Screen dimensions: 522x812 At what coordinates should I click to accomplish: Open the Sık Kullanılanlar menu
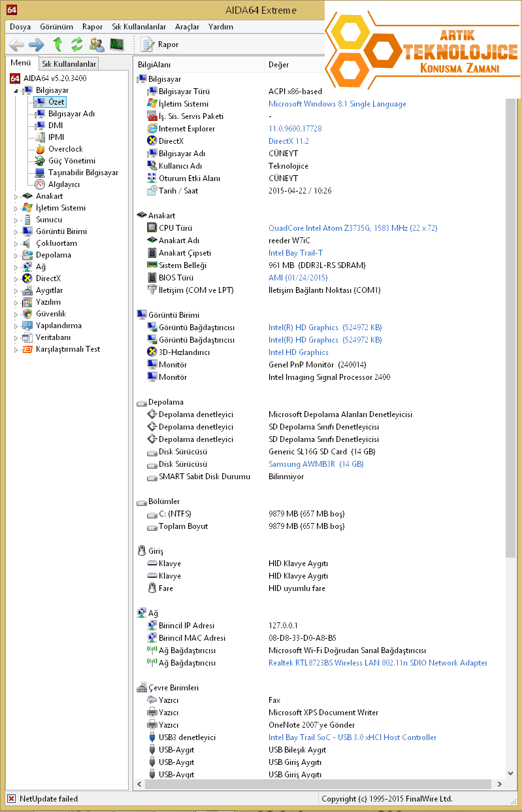pos(139,27)
